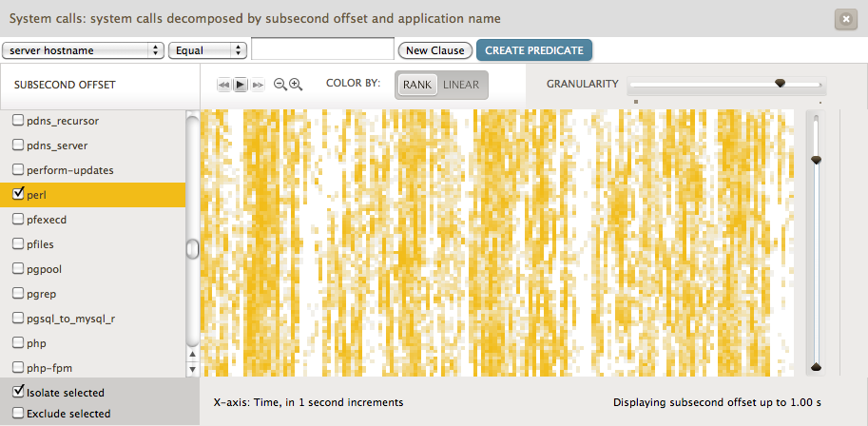Open the Equal operator dropdown
The image size is (868, 426).
tap(207, 50)
